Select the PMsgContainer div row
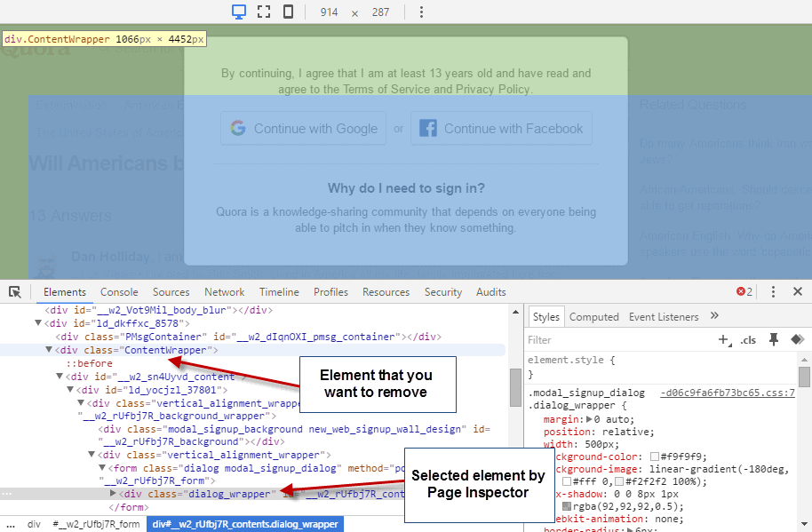Image resolution: width=812 pixels, height=532 pixels. (x=249, y=337)
